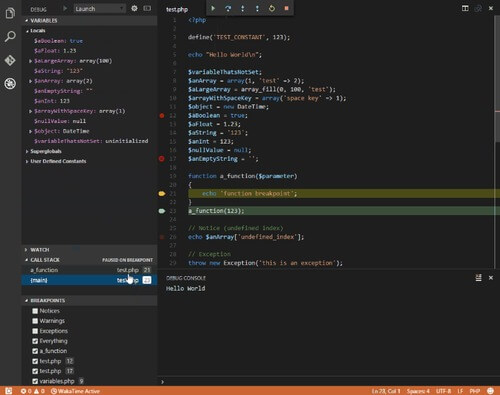Step out in debug toolbar
Image resolution: width=500 pixels, height=395 pixels.
tap(257, 8)
